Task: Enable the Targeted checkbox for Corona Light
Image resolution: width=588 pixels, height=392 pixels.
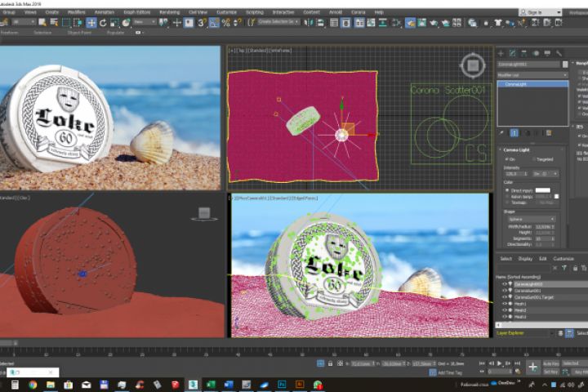Action: point(533,159)
